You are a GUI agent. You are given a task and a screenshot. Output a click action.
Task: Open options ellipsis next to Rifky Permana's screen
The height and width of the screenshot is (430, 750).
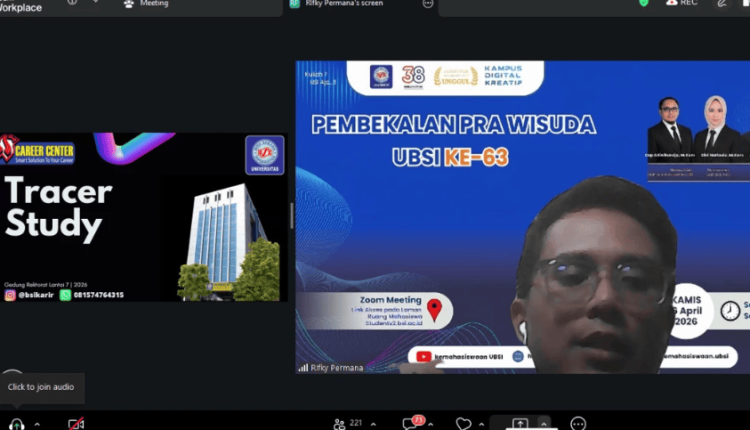[x=428, y=4]
